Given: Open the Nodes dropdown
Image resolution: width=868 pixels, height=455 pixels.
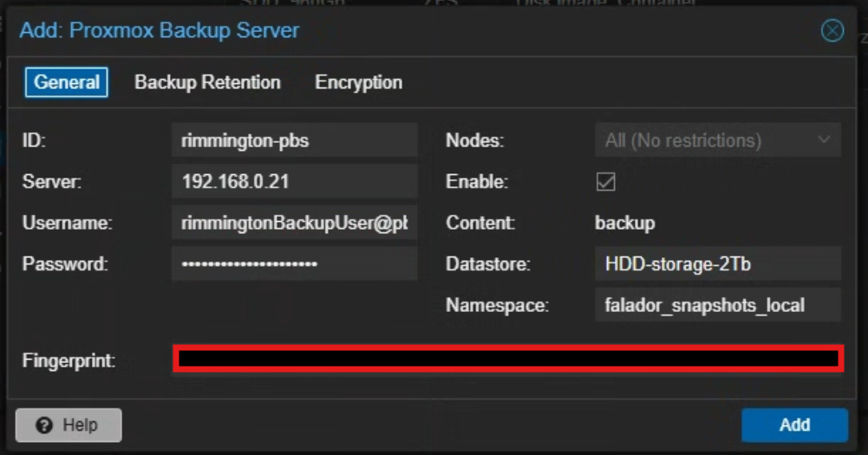Looking at the screenshot, I should (x=718, y=140).
